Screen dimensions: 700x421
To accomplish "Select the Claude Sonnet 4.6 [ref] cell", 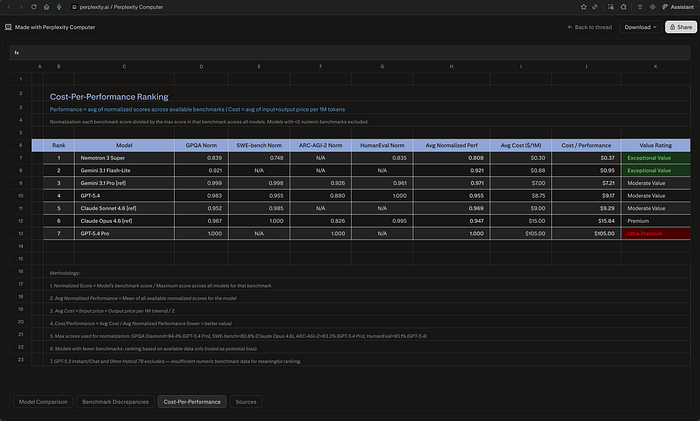I will [124, 208].
